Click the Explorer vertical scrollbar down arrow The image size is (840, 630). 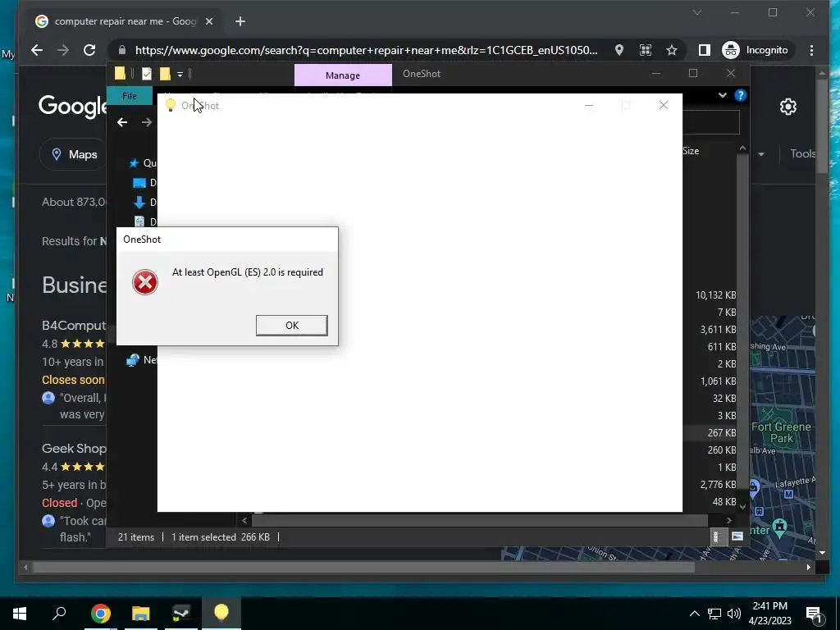click(742, 506)
